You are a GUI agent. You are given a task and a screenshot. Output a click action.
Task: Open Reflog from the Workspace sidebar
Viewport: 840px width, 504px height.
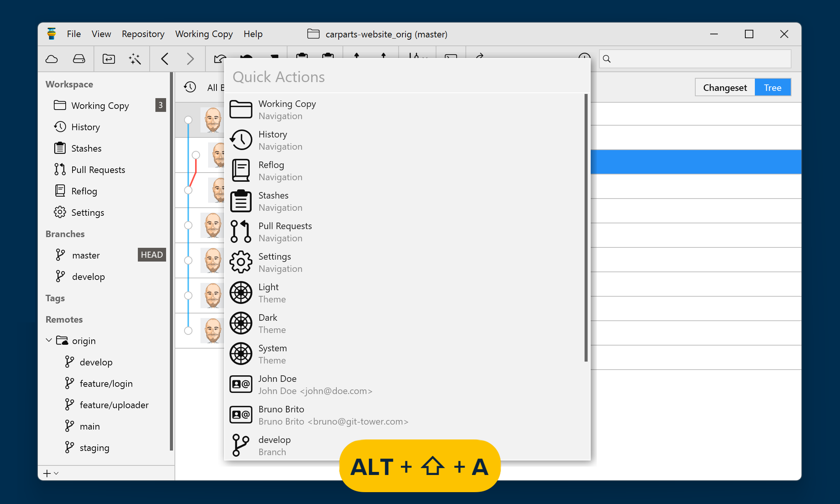(x=84, y=191)
